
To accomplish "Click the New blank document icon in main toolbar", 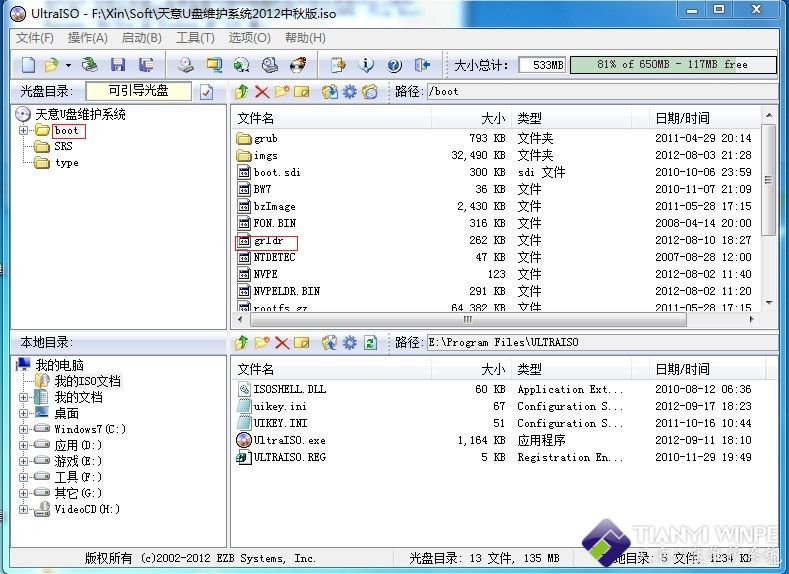I will 29,64.
